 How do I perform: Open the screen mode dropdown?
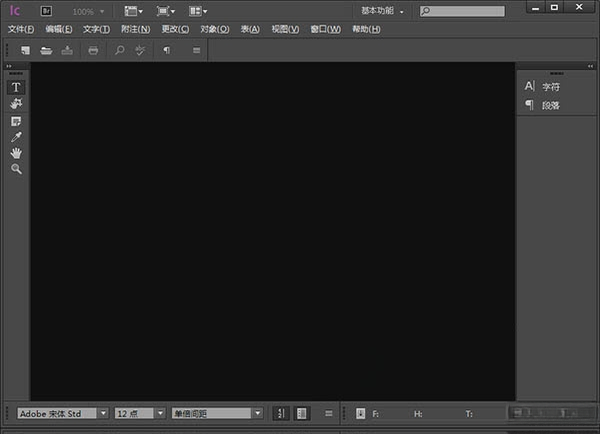tap(165, 11)
